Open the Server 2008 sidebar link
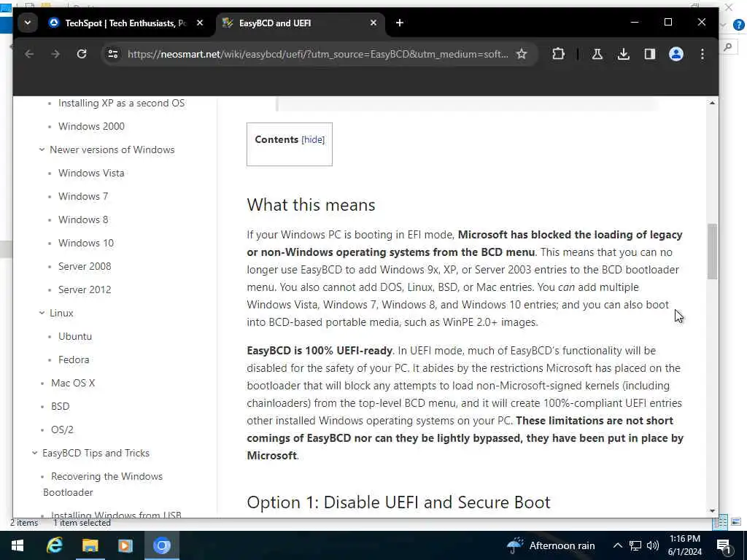The height and width of the screenshot is (560, 747). (85, 266)
